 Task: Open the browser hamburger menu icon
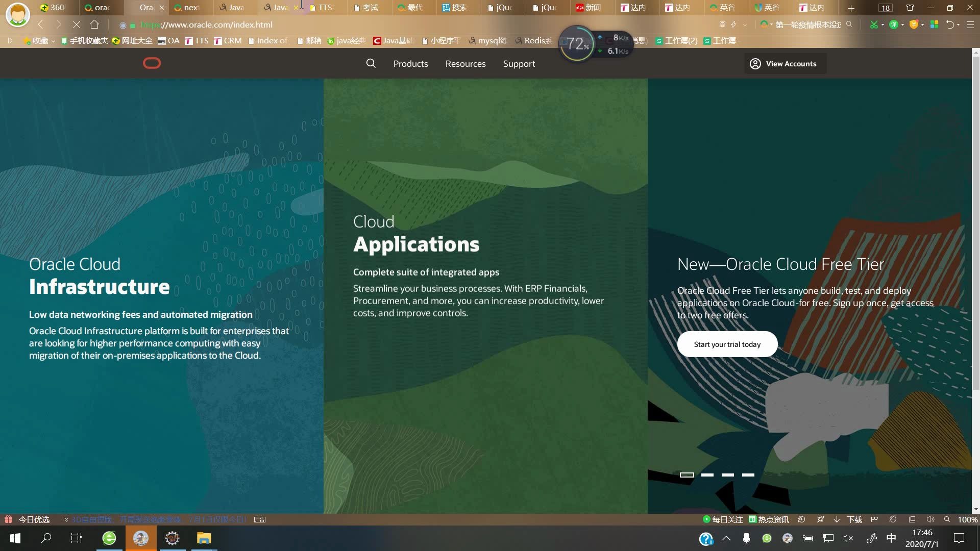pos(970,24)
